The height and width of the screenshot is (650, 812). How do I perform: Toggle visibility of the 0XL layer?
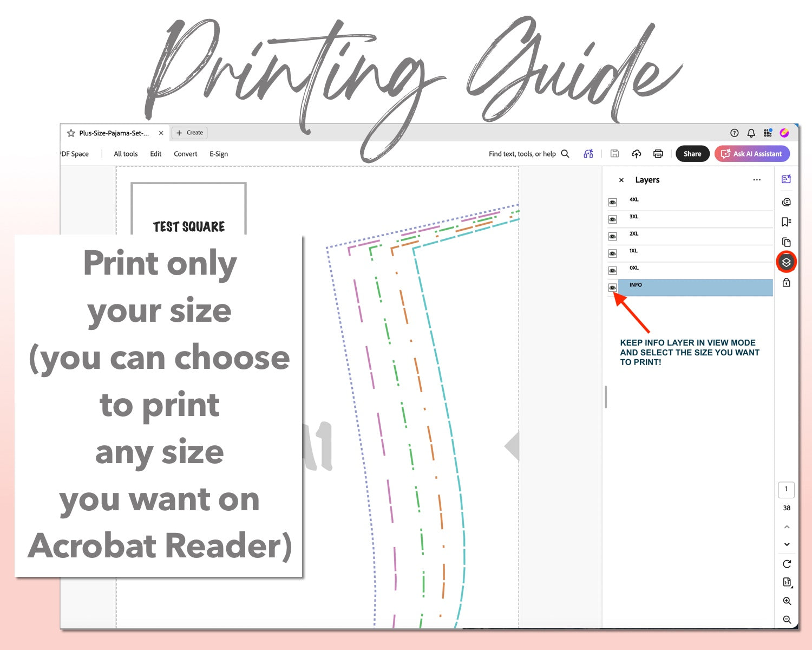point(612,270)
